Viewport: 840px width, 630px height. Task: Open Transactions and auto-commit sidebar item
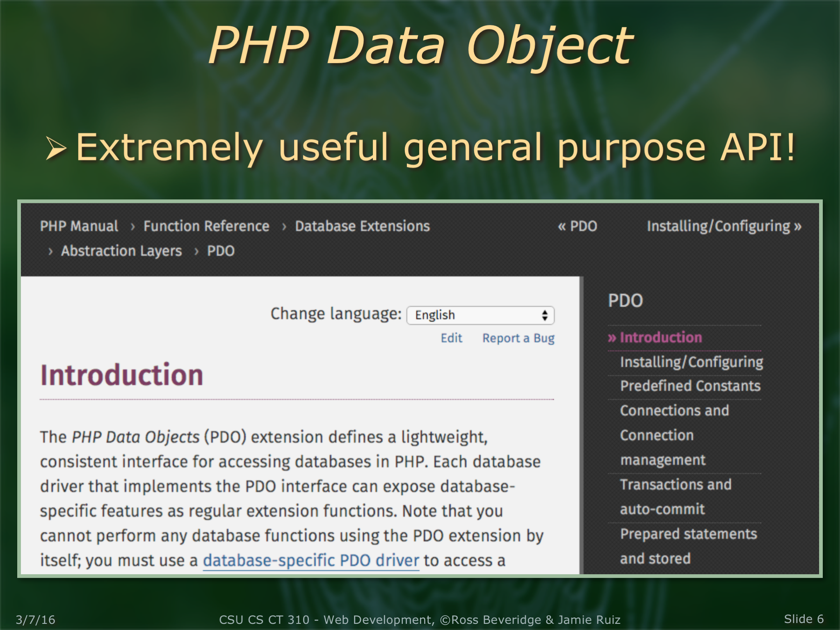pyautogui.click(x=676, y=497)
